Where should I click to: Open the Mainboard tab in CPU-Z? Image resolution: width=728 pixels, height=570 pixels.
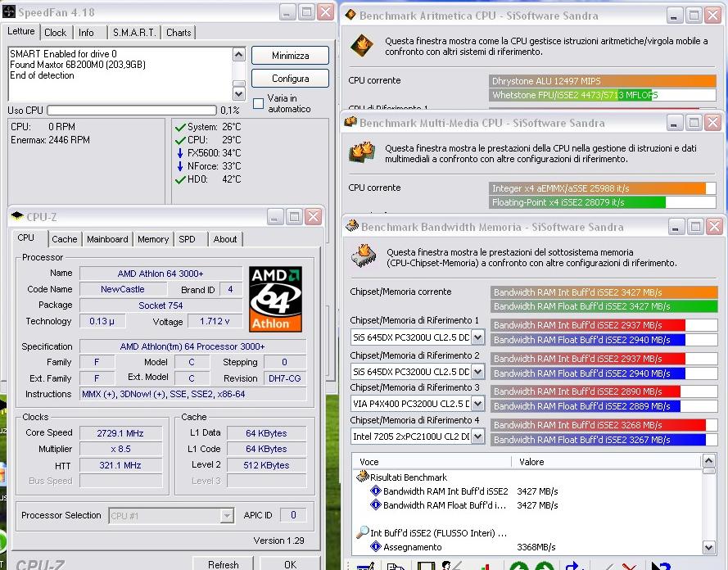click(x=107, y=239)
